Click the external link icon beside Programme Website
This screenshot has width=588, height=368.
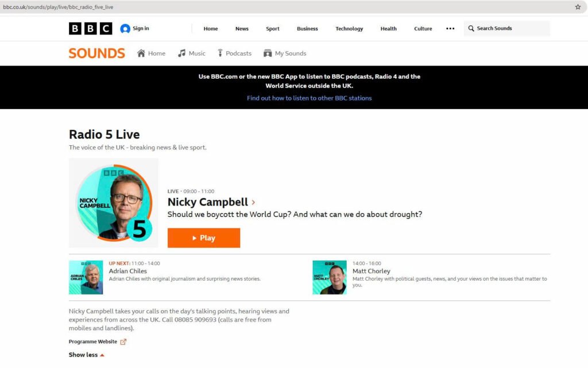123,342
